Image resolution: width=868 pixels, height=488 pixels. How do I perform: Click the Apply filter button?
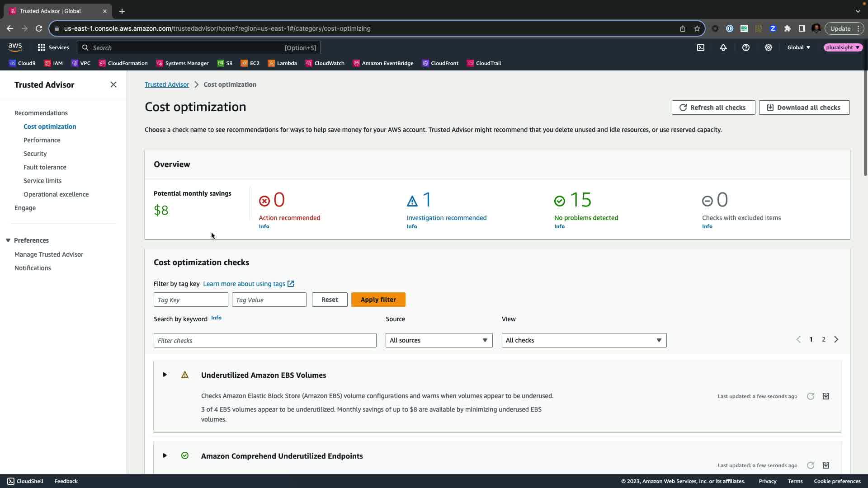point(378,300)
